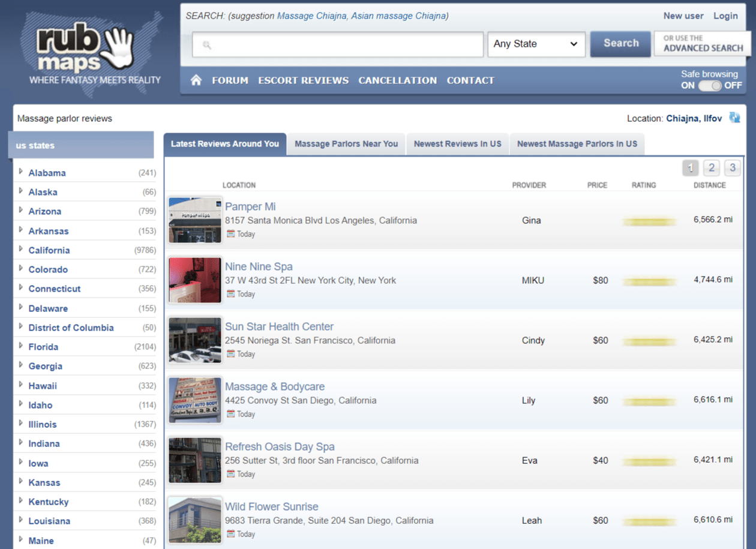Switch to Massage Parlors Near You tab
Viewport: 756px width, 549px height.
[x=346, y=144]
